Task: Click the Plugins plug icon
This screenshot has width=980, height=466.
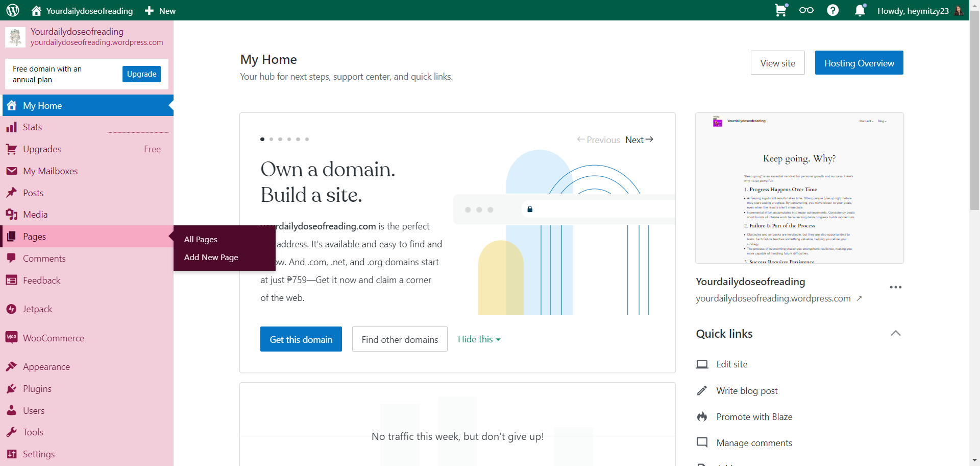Action: pos(11,389)
